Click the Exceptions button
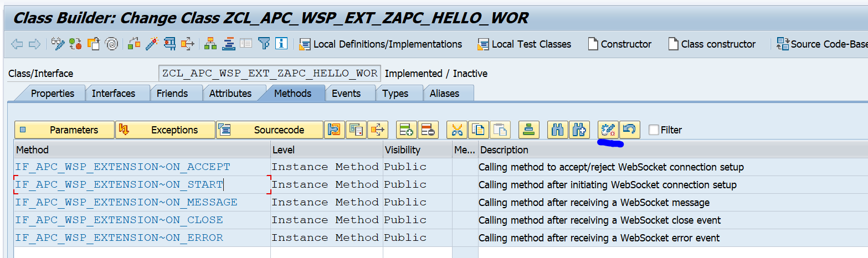The image size is (868, 258). (x=165, y=130)
